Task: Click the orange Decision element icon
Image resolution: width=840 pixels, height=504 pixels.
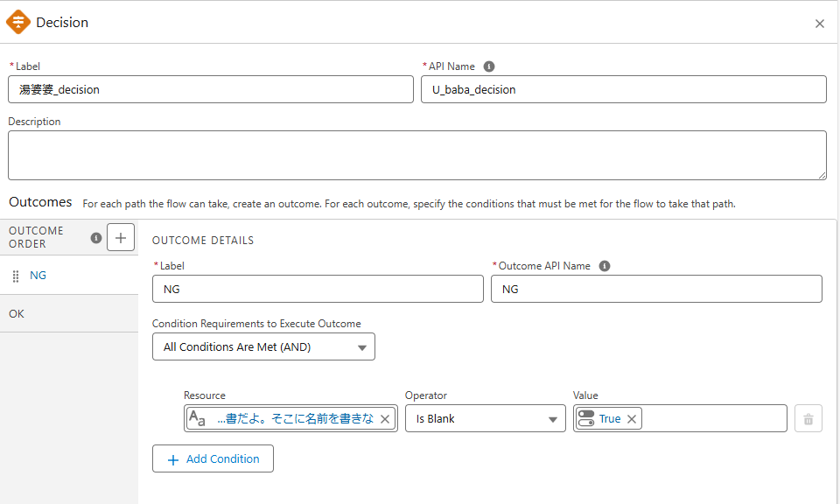Action: click(18, 22)
